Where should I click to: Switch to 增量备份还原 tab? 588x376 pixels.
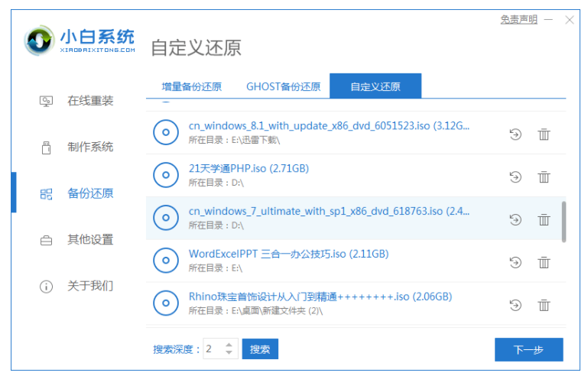[x=191, y=86]
